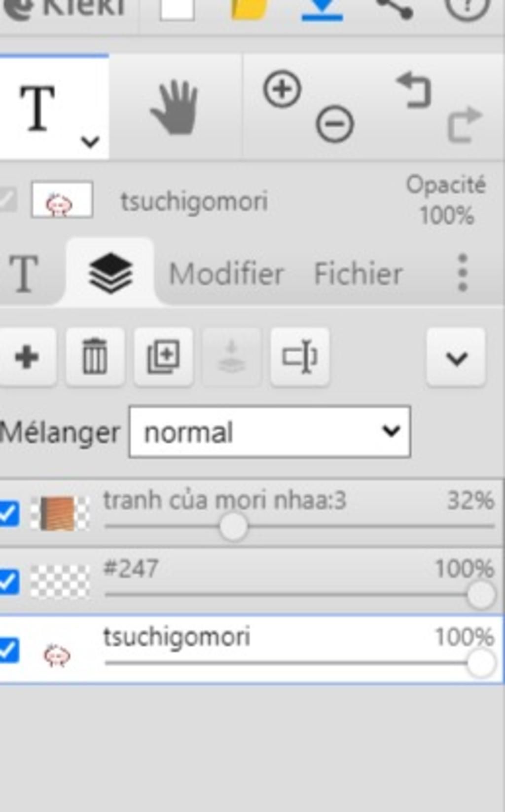Toggle visibility of tsuchigomori layer in list
Screen dimensions: 505x812
point(8,650)
